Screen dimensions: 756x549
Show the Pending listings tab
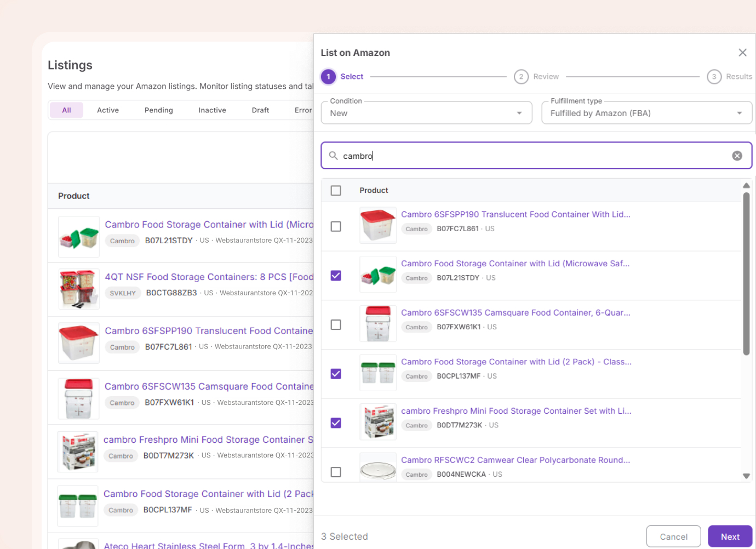158,110
